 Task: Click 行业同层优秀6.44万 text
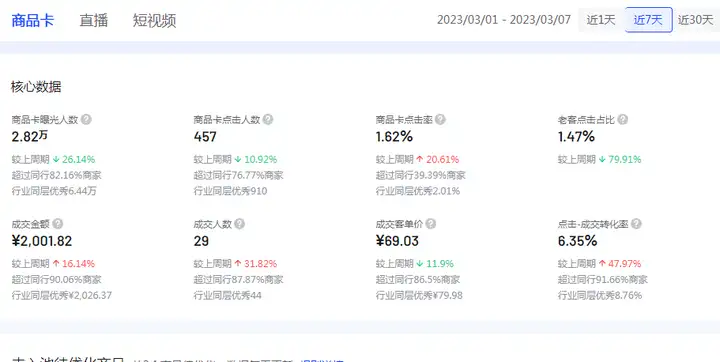pyautogui.click(x=54, y=191)
